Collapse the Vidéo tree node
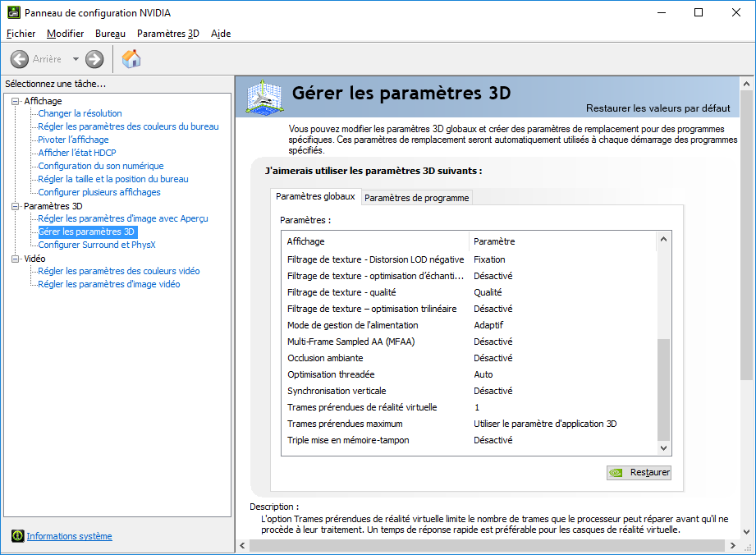This screenshot has height=555, width=756. click(15, 259)
